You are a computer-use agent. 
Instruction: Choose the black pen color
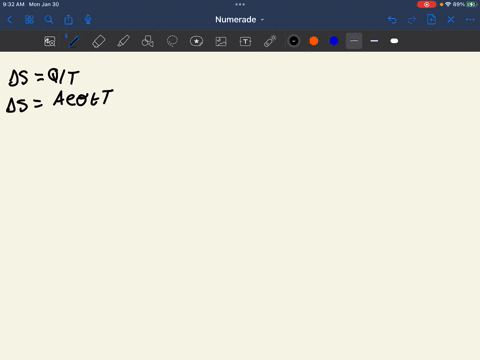294,41
